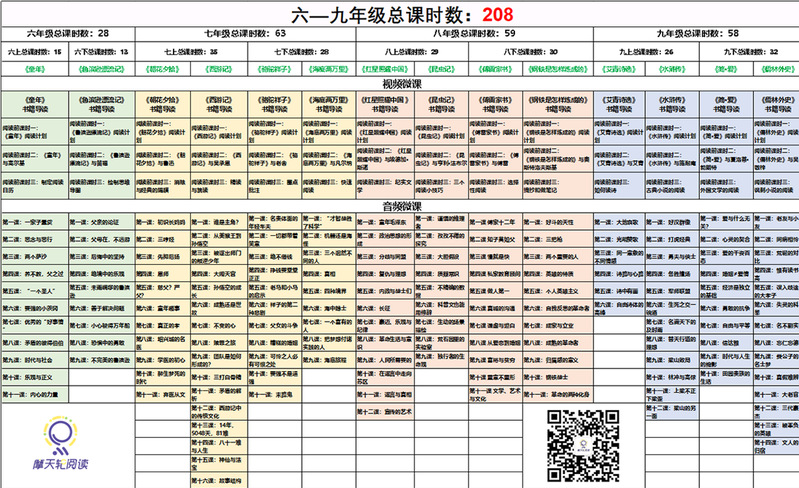Screen dimensions: 799x488
Task: Open the green 《骆驼祥子》 link
Action: pos(275,69)
